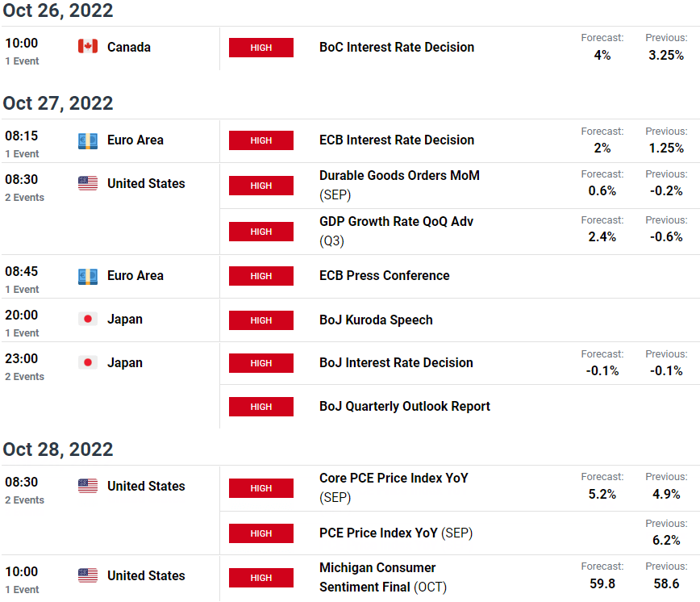Open ECB Interest Rate Decision event
Viewport: 700px width, 602px height.
tap(397, 140)
